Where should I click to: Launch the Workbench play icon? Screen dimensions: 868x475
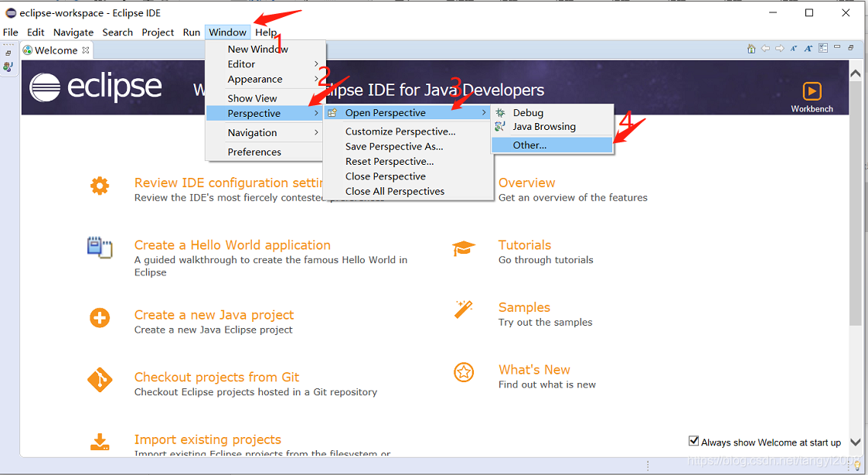pyautogui.click(x=812, y=91)
